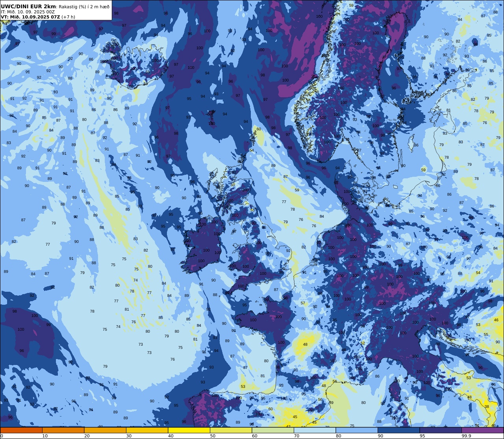504x439 pixels.
Task: Click the light orange 20–30 legend swatch
Action: [x=105, y=430]
